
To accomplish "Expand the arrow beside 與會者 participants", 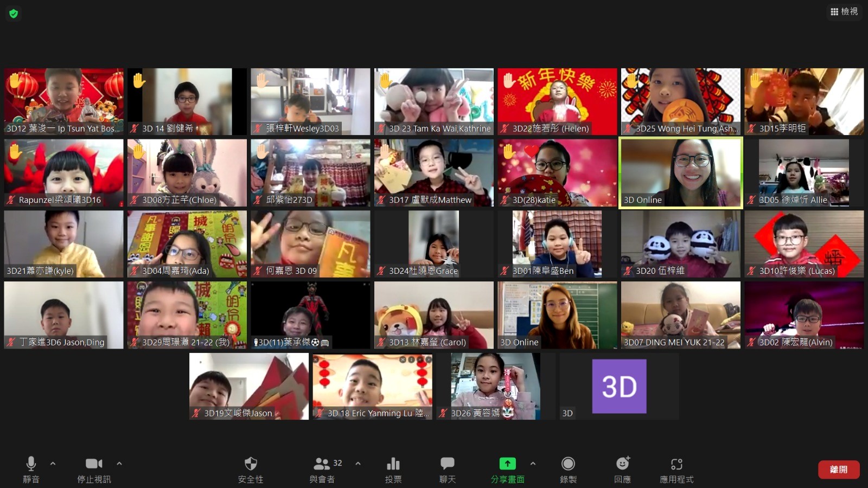I will tap(358, 464).
